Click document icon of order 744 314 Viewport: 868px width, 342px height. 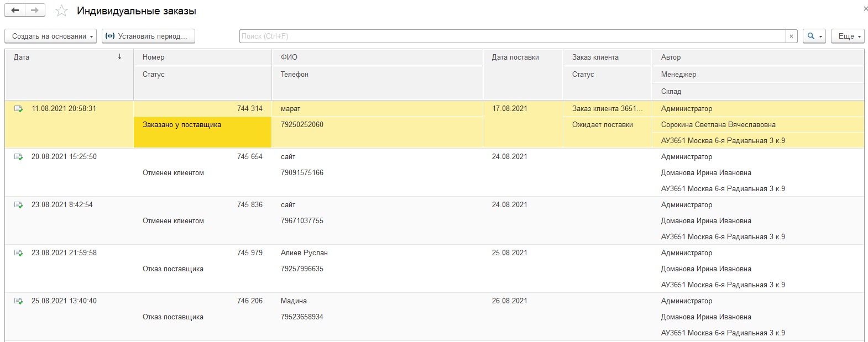(19, 109)
